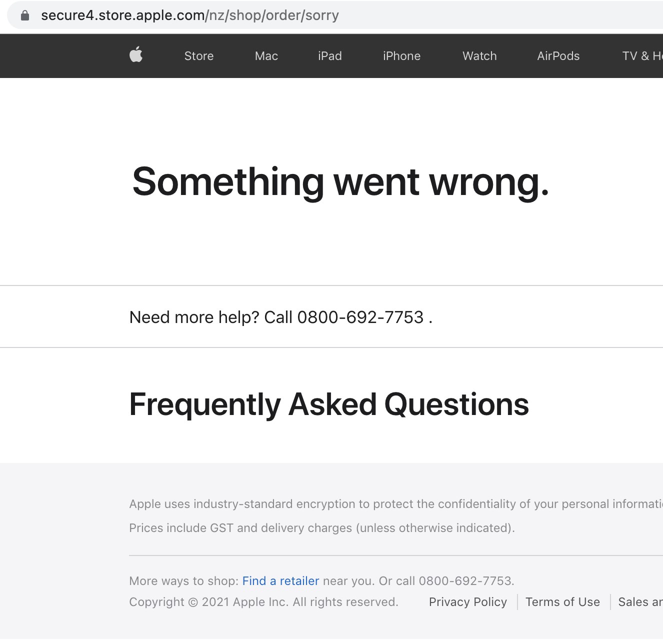Open the iPad navigation item
The image size is (663, 644).
(x=329, y=56)
